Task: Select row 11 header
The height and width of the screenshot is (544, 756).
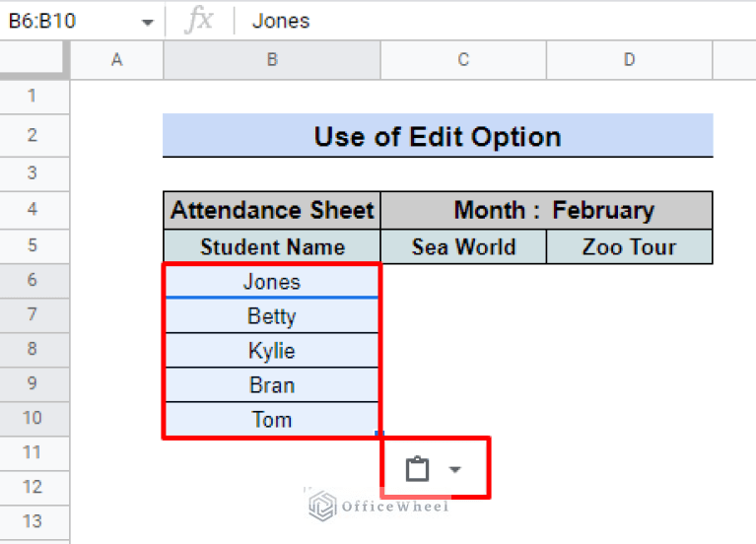Action: click(34, 453)
